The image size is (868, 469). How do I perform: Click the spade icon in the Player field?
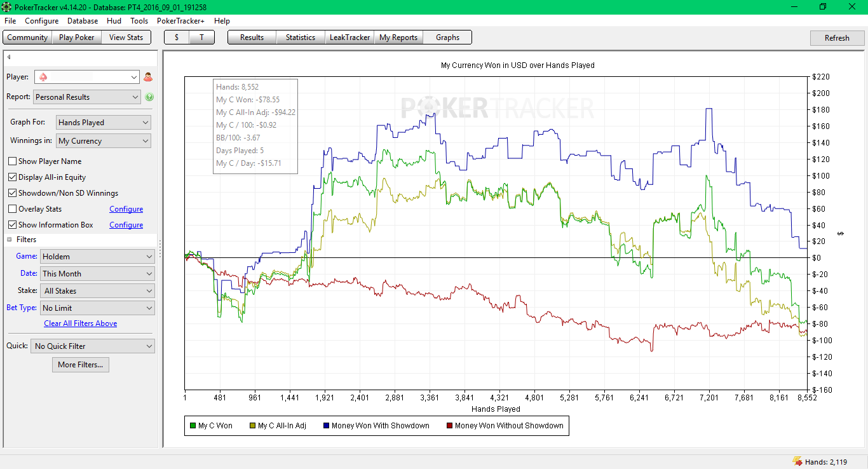(x=43, y=77)
